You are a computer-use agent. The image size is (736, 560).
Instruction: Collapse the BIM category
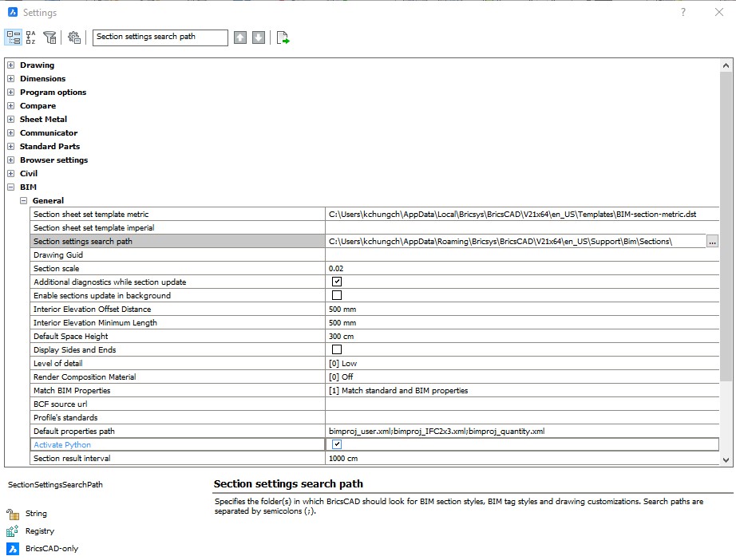click(x=11, y=187)
